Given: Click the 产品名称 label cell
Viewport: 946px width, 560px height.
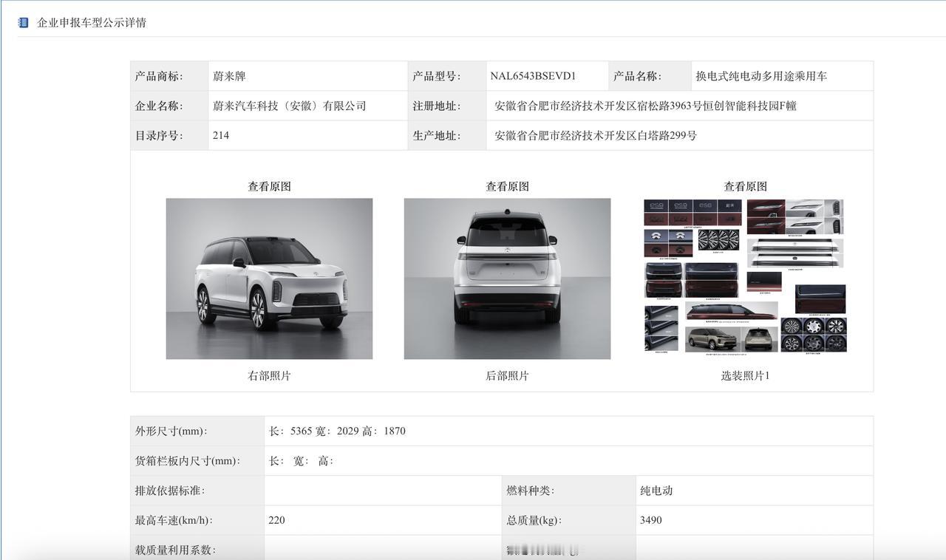Looking at the screenshot, I should click(650, 76).
